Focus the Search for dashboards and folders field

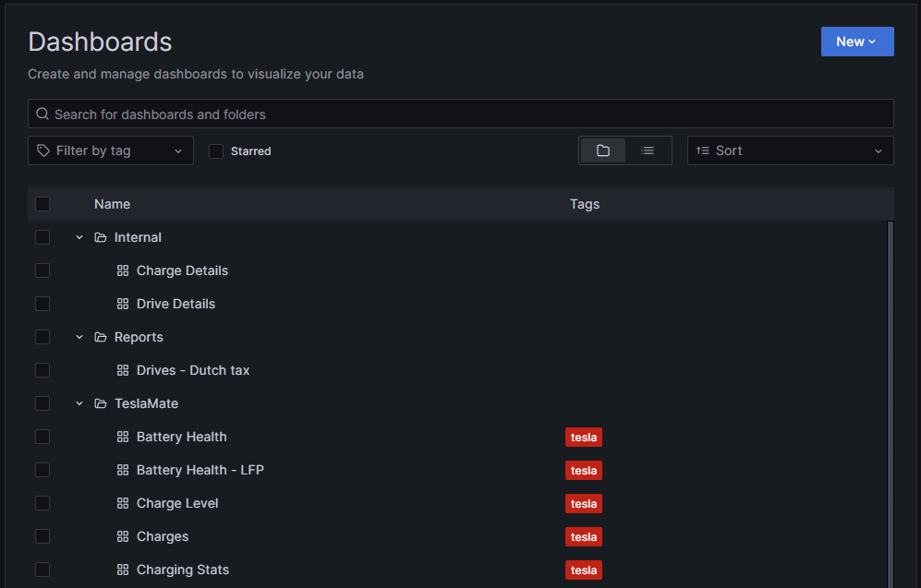click(460, 114)
